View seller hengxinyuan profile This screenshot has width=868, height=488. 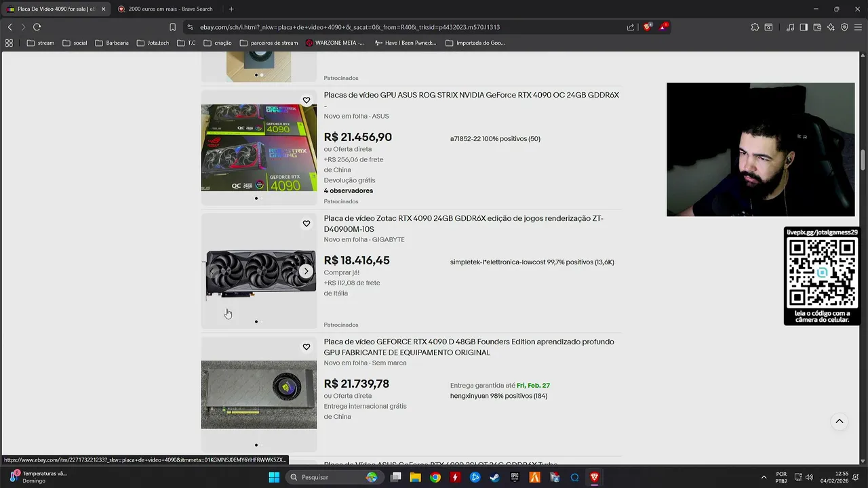498,396
